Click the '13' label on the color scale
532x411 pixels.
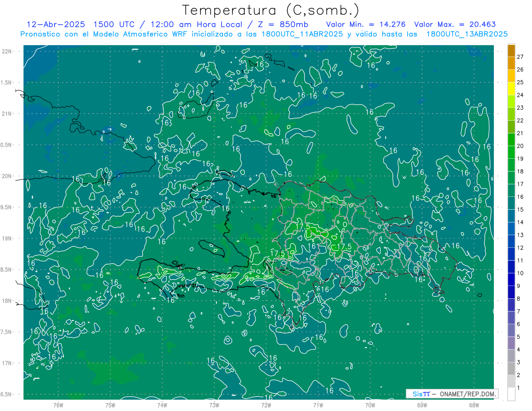coord(520,235)
